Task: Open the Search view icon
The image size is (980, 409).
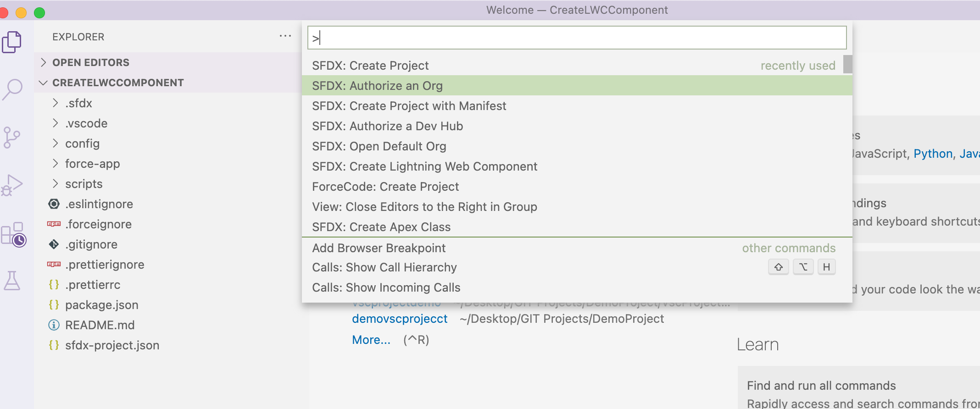Action: point(12,89)
